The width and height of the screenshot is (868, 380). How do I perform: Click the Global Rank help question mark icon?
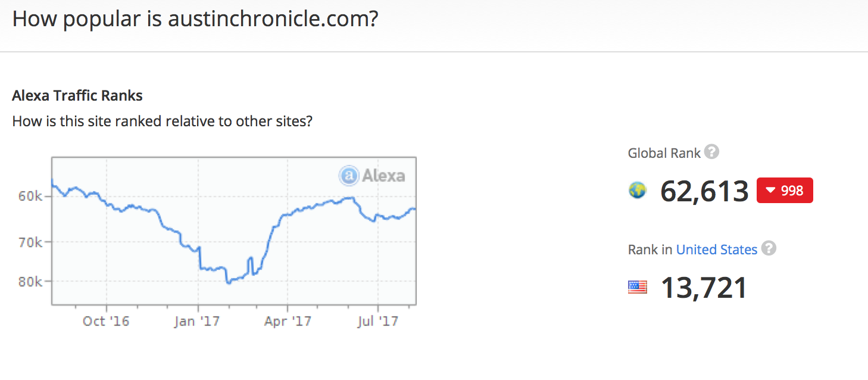pos(711,152)
